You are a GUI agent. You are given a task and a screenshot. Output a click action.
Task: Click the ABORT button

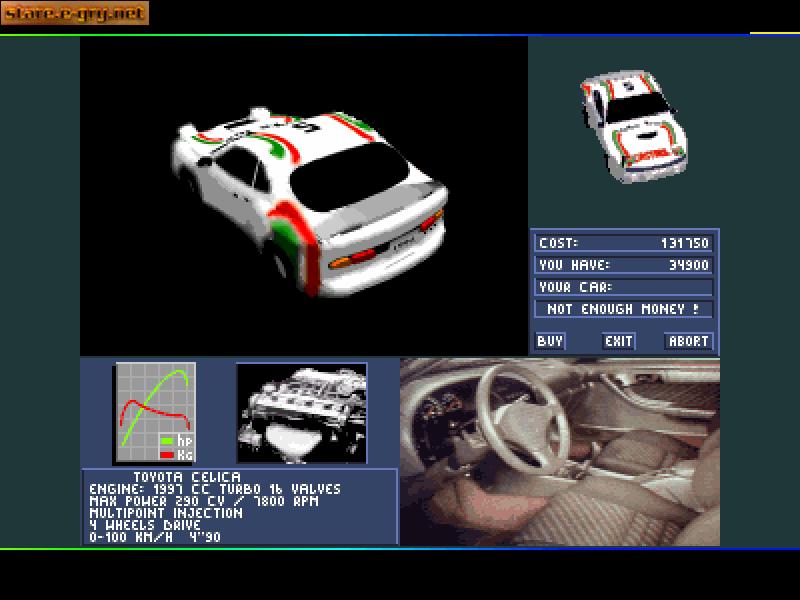coord(689,341)
